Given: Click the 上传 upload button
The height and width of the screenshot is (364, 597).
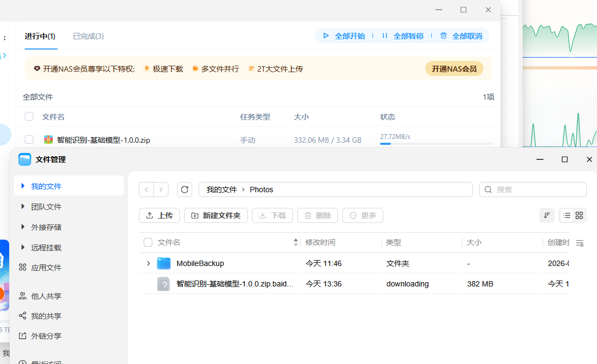Looking at the screenshot, I should (x=159, y=215).
